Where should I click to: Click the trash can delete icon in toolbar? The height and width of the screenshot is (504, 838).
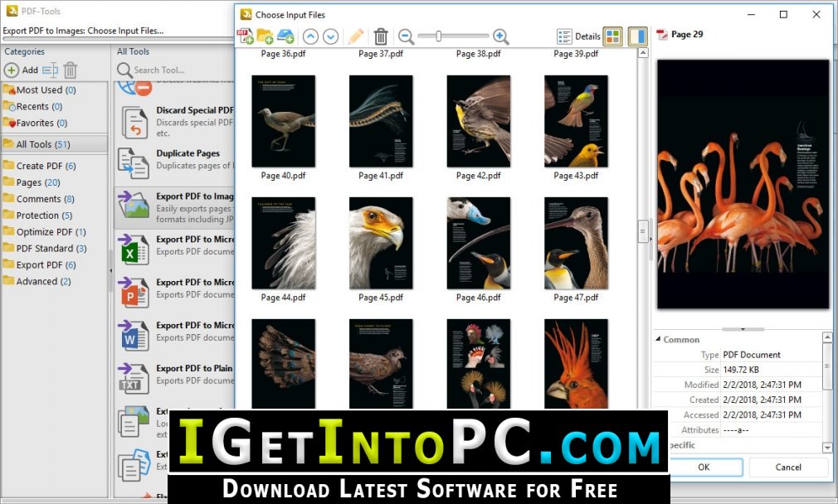tap(381, 36)
